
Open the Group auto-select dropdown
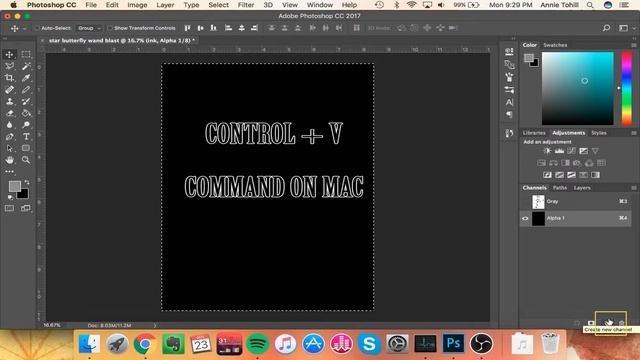click(x=89, y=28)
